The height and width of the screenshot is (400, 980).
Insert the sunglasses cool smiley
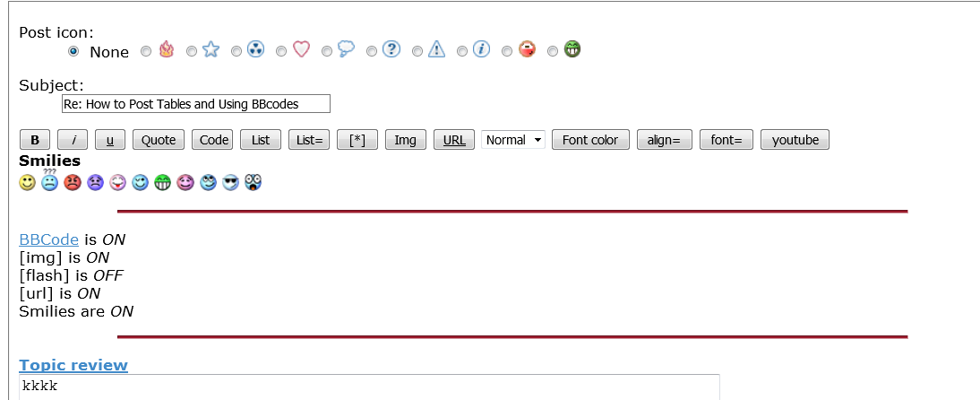(230, 183)
